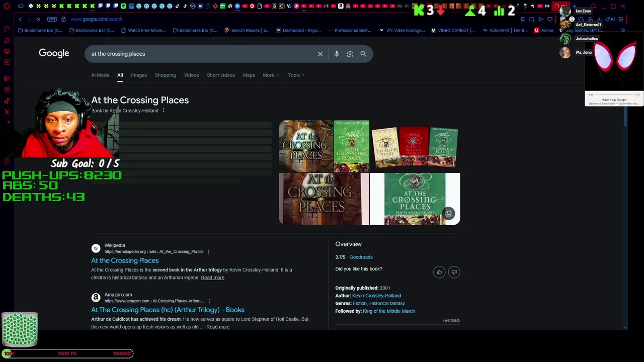Open the Vfx Video Footage bookmark
The height and width of the screenshot is (362, 644).
click(x=401, y=30)
